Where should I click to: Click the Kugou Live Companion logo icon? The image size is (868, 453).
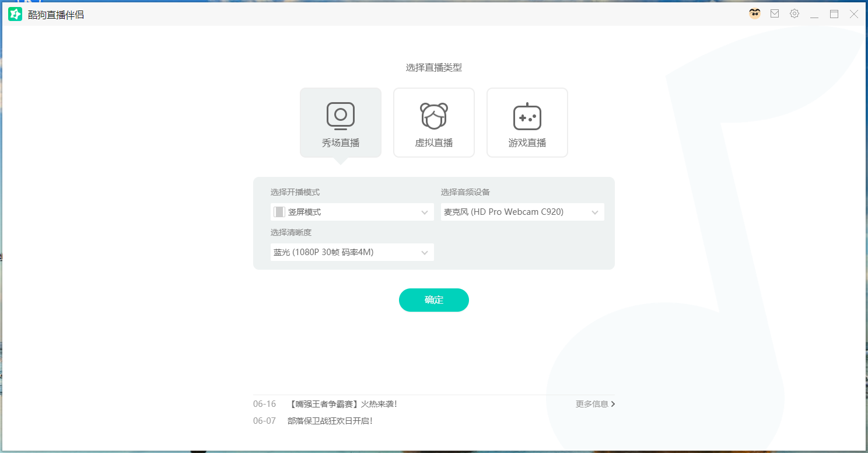tap(15, 14)
